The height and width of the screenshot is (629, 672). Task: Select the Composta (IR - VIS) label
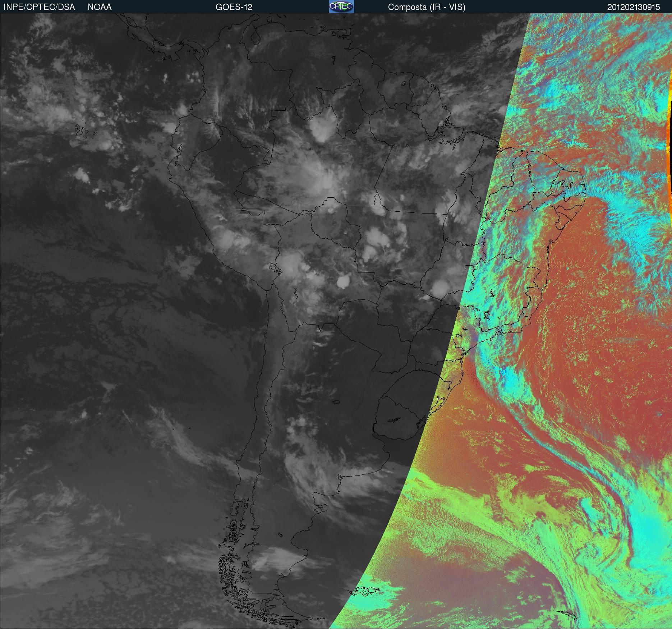point(427,7)
